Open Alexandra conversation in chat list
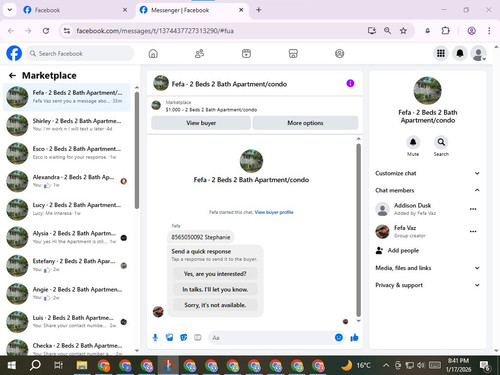 [x=67, y=181]
